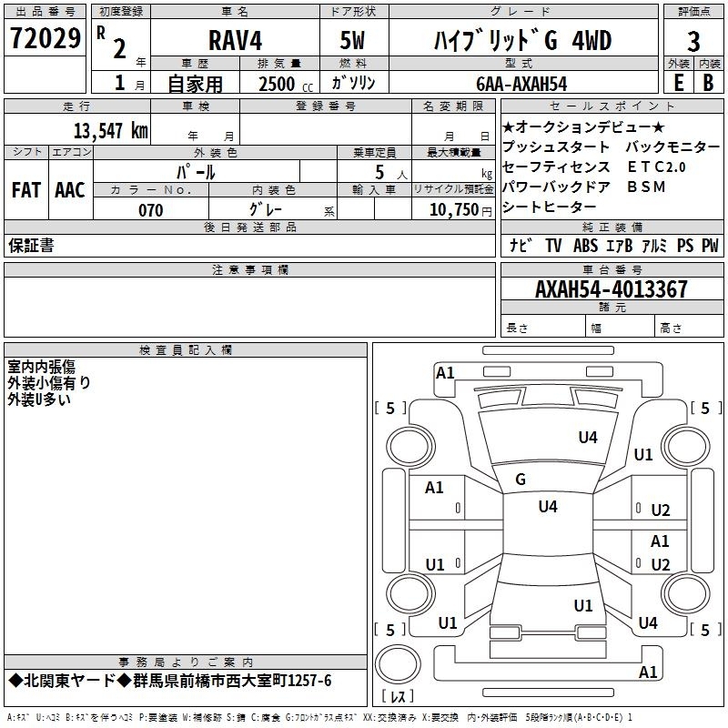Click the FAT shift type cell
The height and width of the screenshot is (728, 728).
[x=26, y=190]
